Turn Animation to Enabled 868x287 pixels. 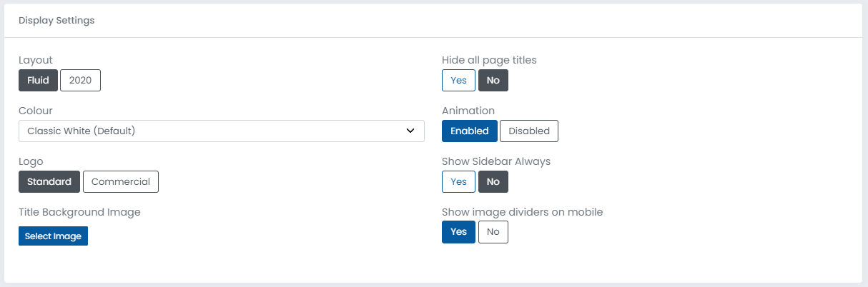point(469,131)
